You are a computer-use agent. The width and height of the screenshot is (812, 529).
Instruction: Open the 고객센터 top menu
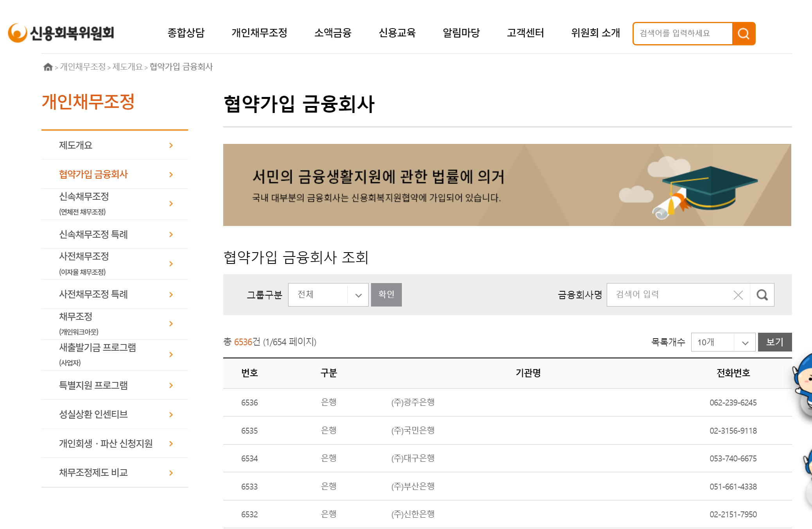tap(525, 33)
